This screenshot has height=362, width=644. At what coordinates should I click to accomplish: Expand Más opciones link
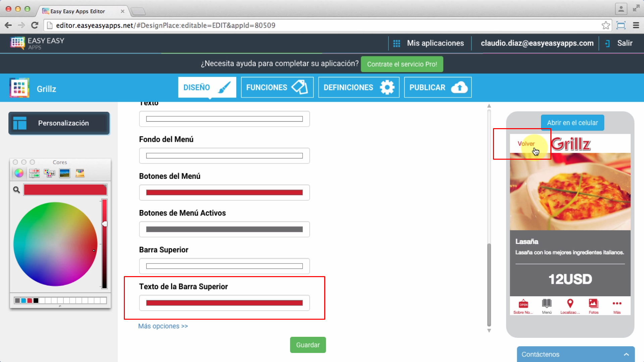click(x=163, y=326)
